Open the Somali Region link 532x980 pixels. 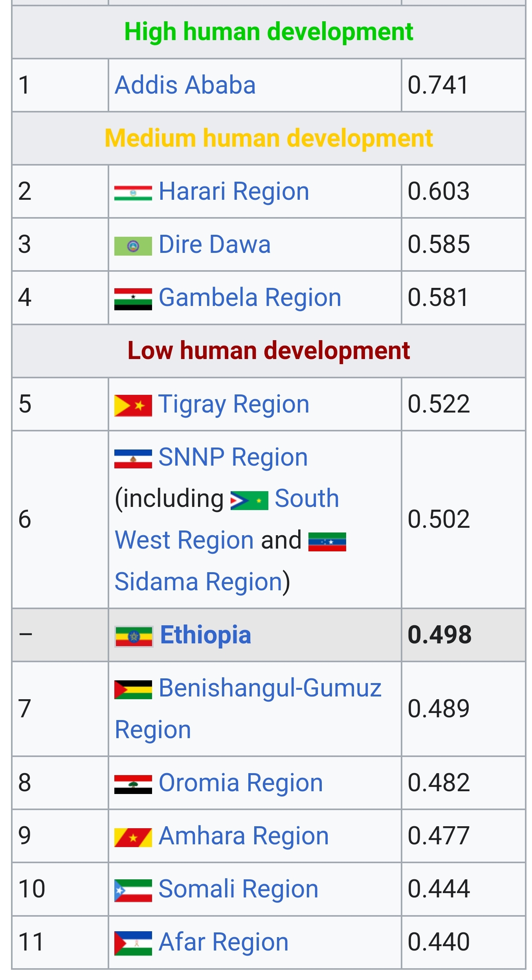[238, 889]
